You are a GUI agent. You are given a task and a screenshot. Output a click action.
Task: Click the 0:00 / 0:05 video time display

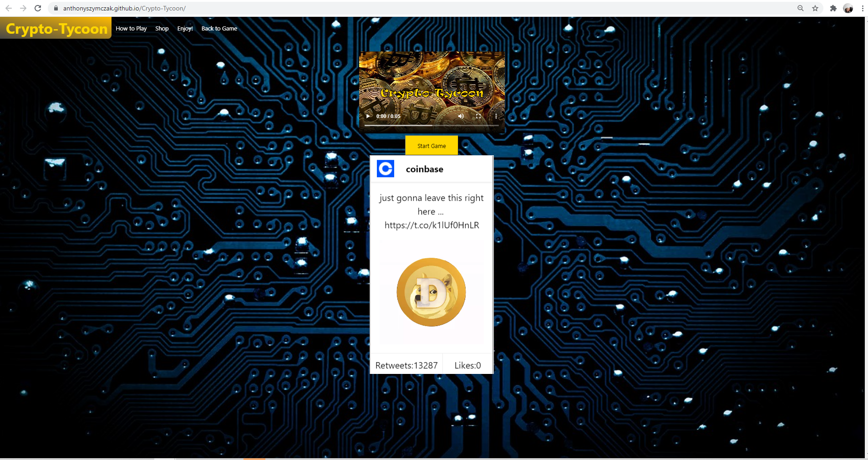(x=388, y=116)
